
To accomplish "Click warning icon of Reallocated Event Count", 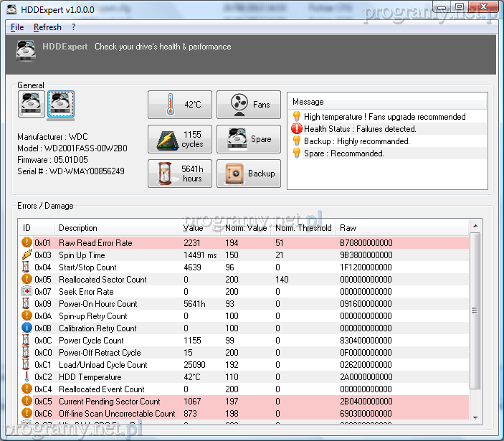I will point(27,389).
